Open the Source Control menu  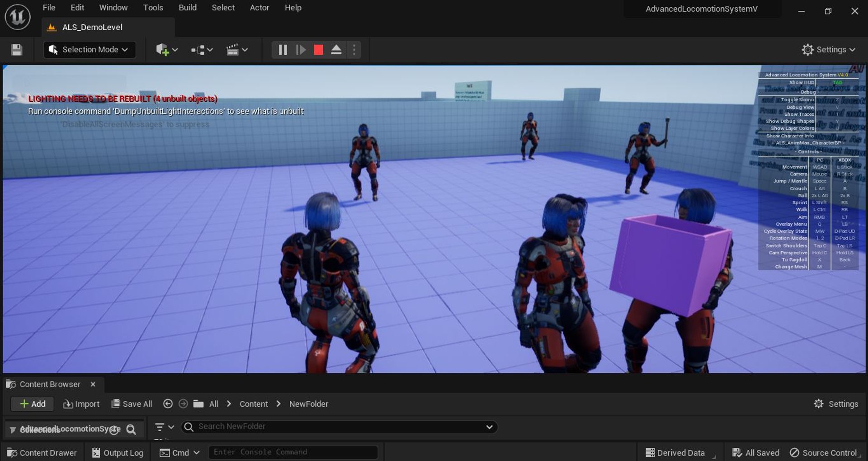(823, 452)
